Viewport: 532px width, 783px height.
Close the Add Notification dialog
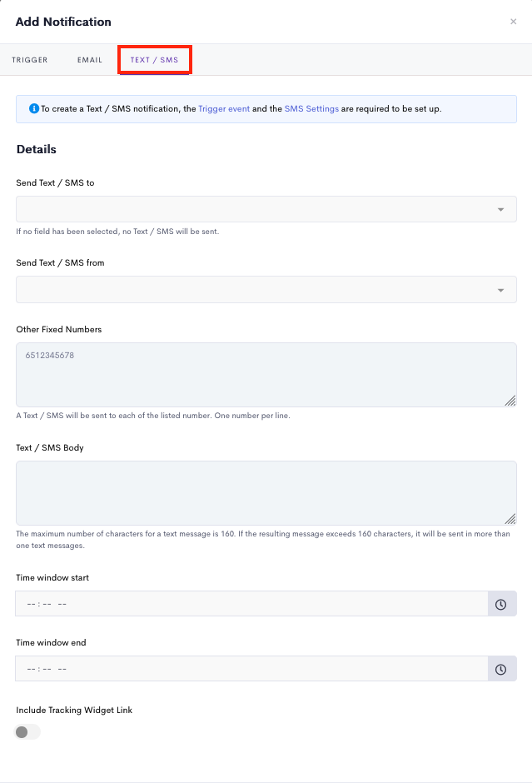click(513, 22)
